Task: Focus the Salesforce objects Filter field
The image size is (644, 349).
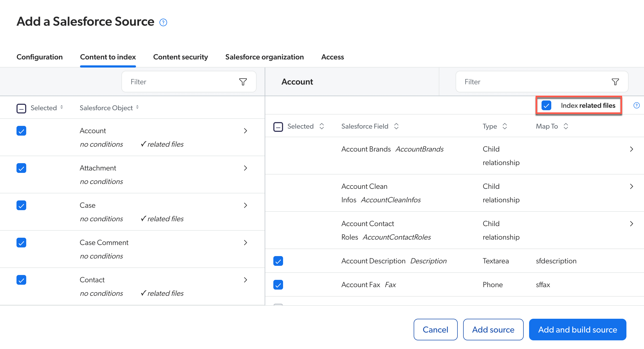Action: click(189, 82)
